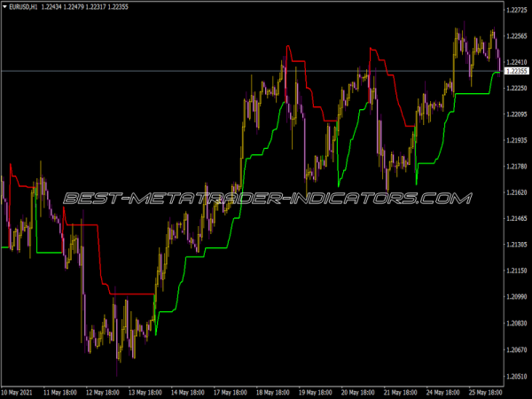Select the current price tag 1.22355

(515, 71)
